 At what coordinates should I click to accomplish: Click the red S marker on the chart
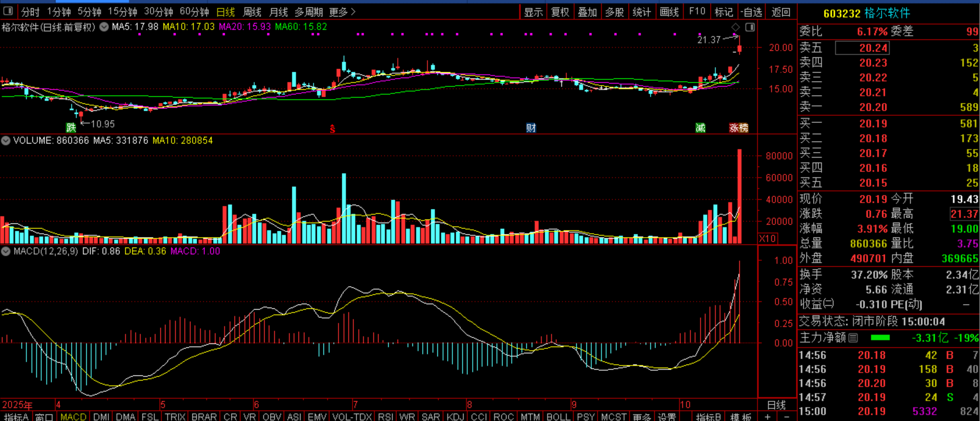pos(332,129)
